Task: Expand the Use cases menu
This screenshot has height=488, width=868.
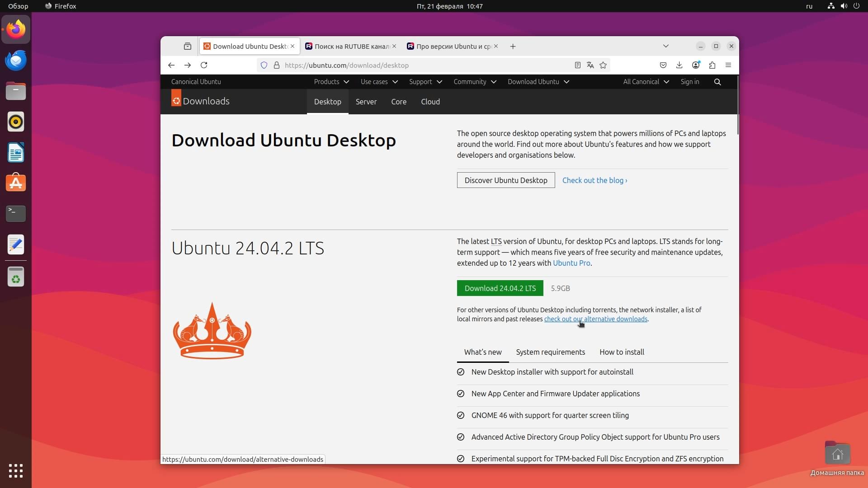Action: pos(379,82)
